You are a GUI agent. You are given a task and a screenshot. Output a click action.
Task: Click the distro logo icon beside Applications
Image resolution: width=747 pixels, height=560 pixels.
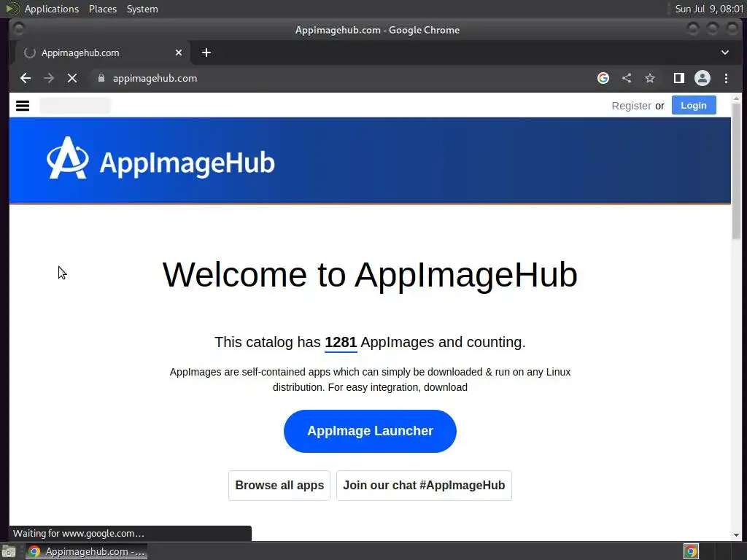(x=12, y=9)
